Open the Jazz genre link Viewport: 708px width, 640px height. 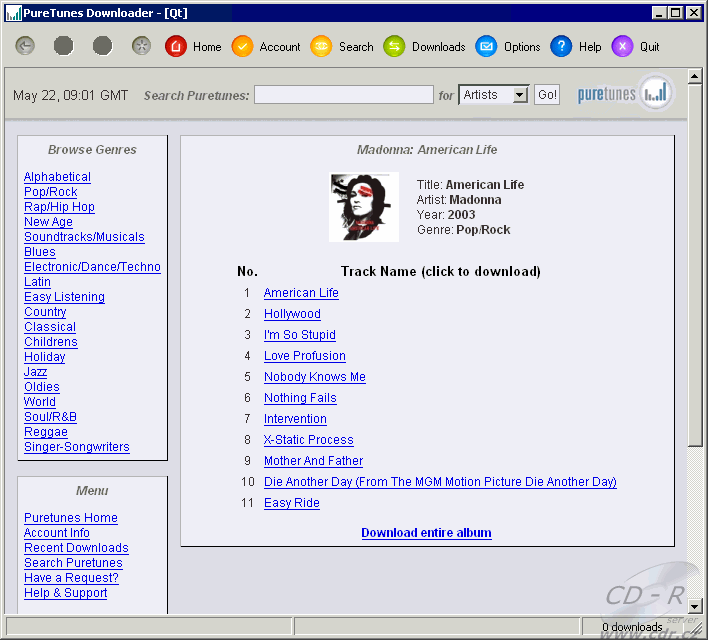36,372
